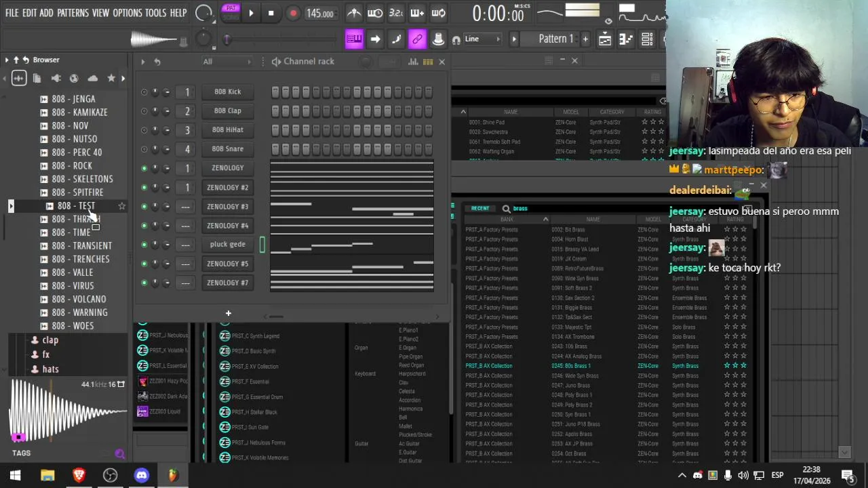Toggle wait-for-input-before-recording icon

tap(375, 13)
